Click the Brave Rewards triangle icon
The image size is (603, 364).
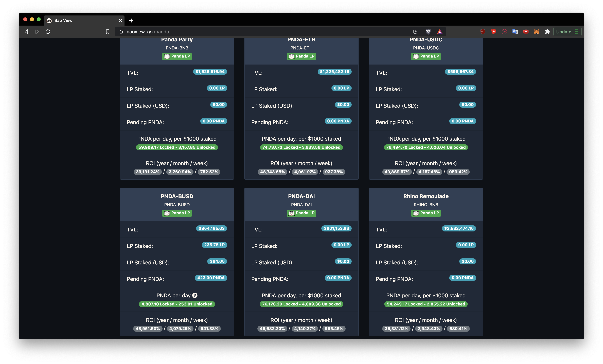click(x=439, y=32)
